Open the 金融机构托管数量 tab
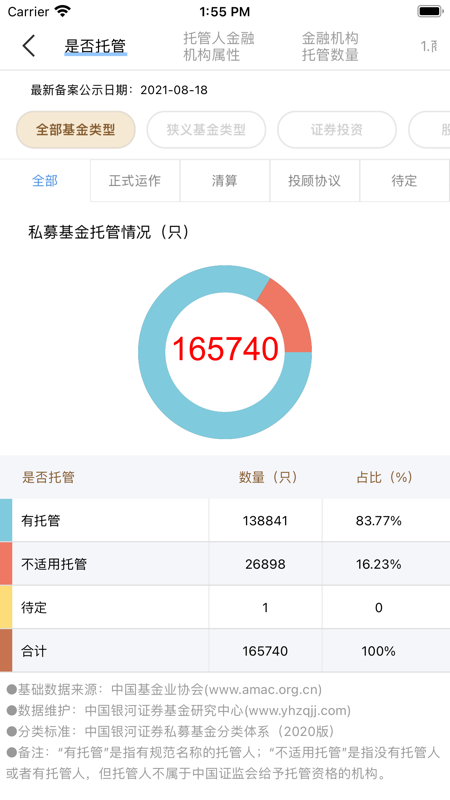 click(330, 46)
